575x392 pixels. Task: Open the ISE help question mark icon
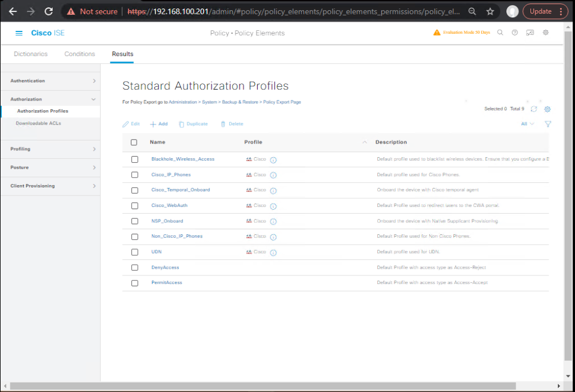pos(515,33)
